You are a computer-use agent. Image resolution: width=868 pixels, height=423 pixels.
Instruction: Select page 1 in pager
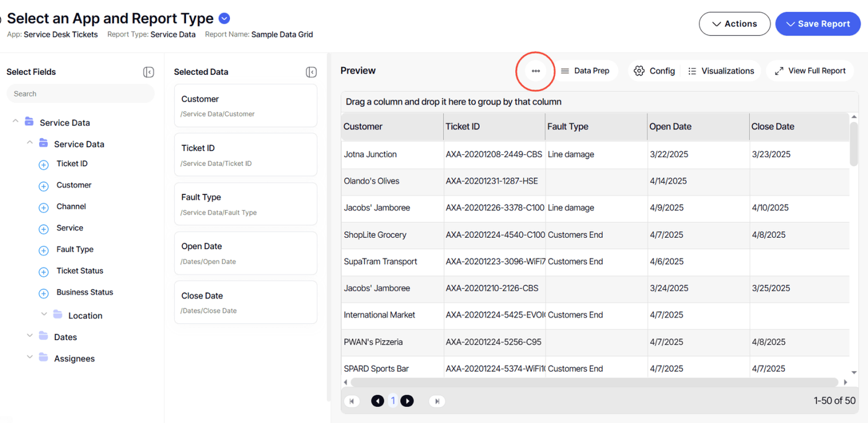click(x=392, y=401)
